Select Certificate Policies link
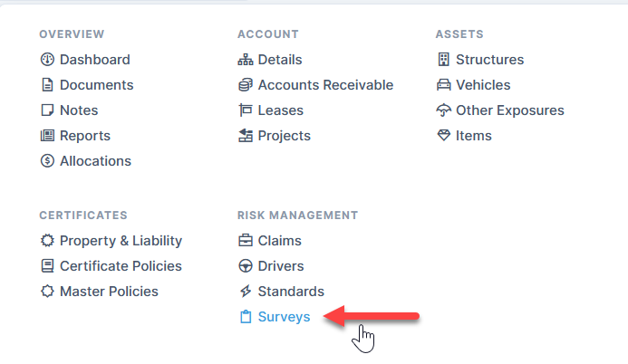The height and width of the screenshot is (364, 628). [121, 266]
